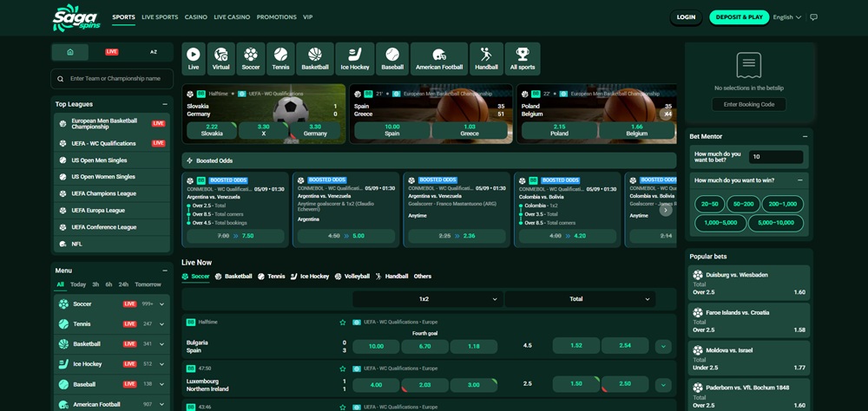Collapse How much do you want to win
The width and height of the screenshot is (868, 411).
[800, 180]
